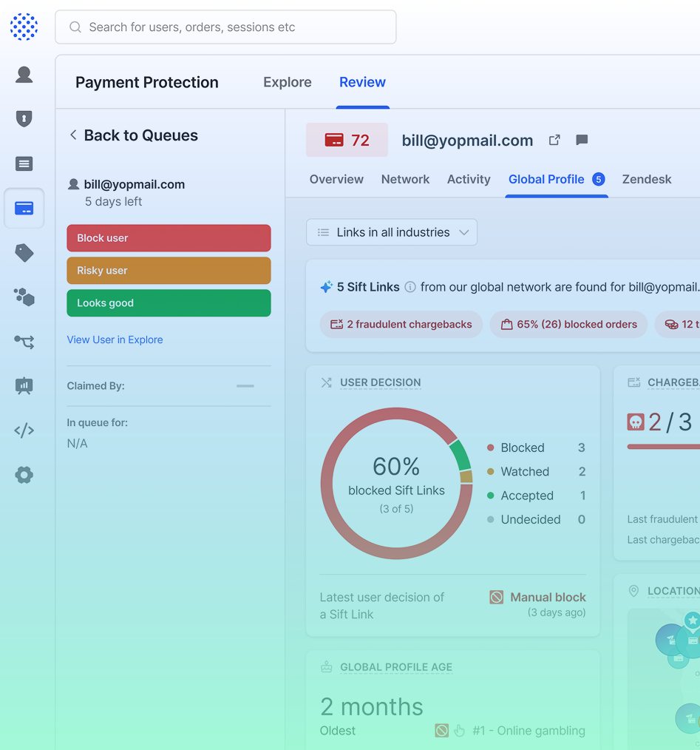Switch to the Explore tab
Screen dimensions: 700x750
point(288,82)
